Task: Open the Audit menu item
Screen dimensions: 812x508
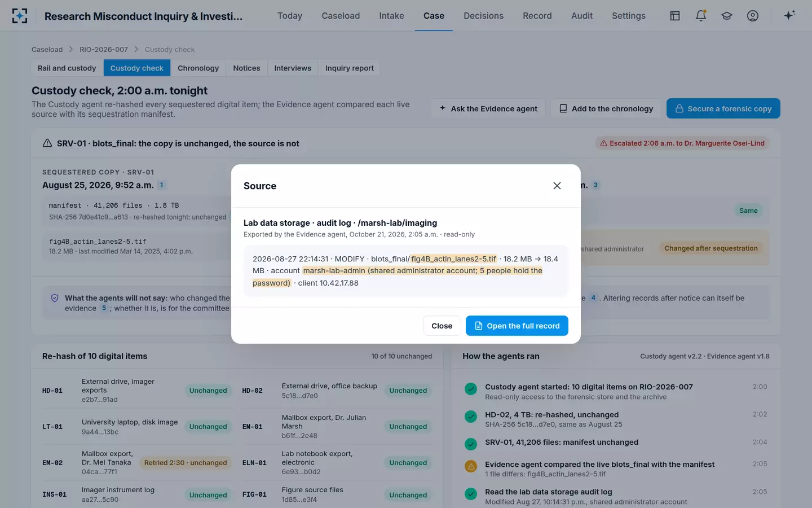Action: [581, 16]
